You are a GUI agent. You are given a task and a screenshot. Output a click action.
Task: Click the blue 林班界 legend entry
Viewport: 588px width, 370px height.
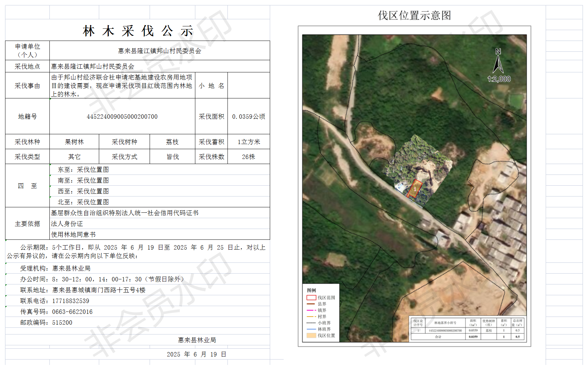pyautogui.click(x=319, y=329)
